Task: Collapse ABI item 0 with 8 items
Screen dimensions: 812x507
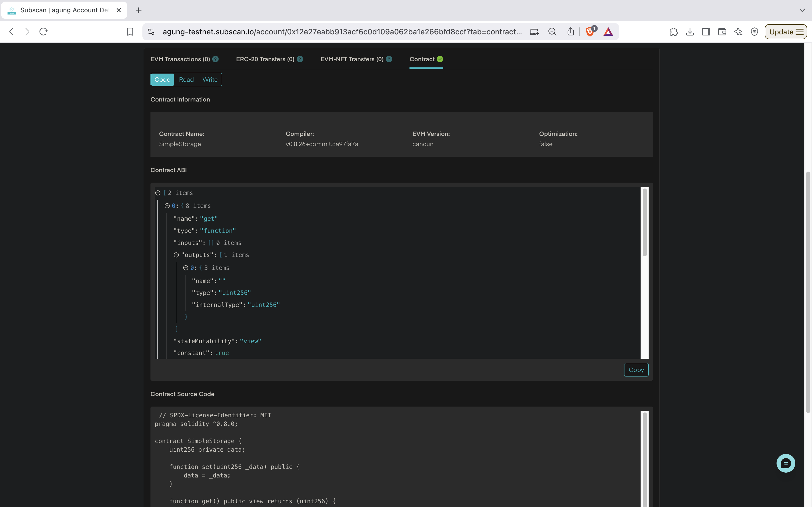Action: point(167,206)
